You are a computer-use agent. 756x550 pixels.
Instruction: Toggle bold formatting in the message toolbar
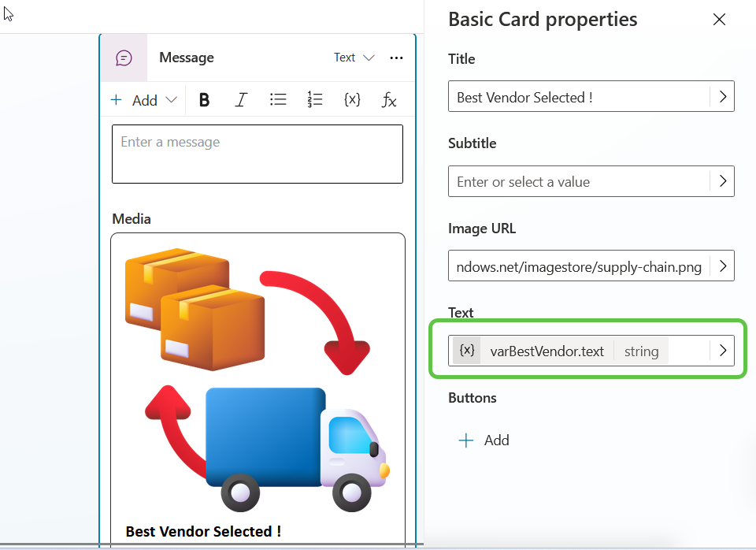point(204,100)
